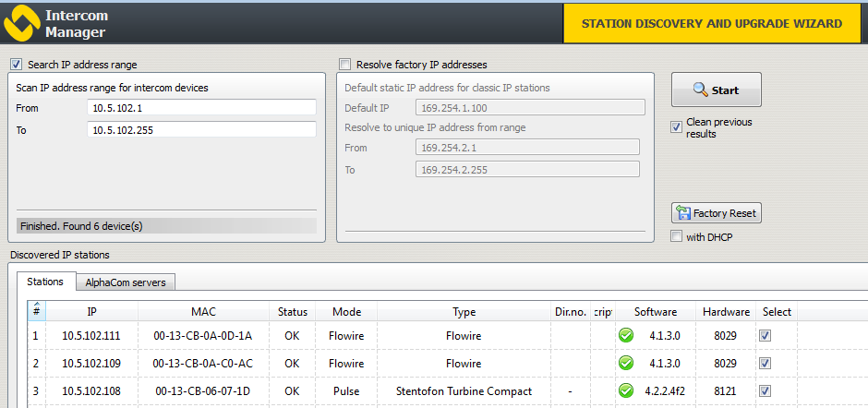Uncheck Clean previous results option
The height and width of the screenshot is (408, 868).
click(x=676, y=127)
